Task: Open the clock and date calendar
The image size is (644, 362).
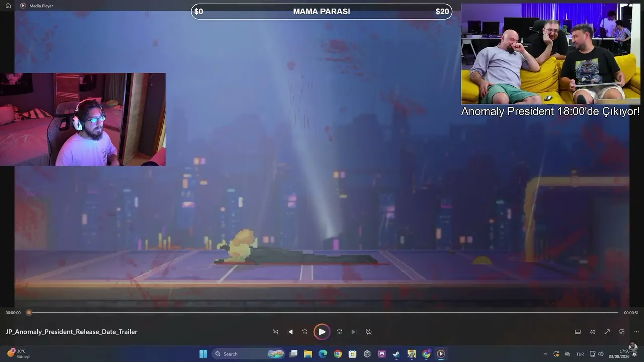Action: [619, 354]
